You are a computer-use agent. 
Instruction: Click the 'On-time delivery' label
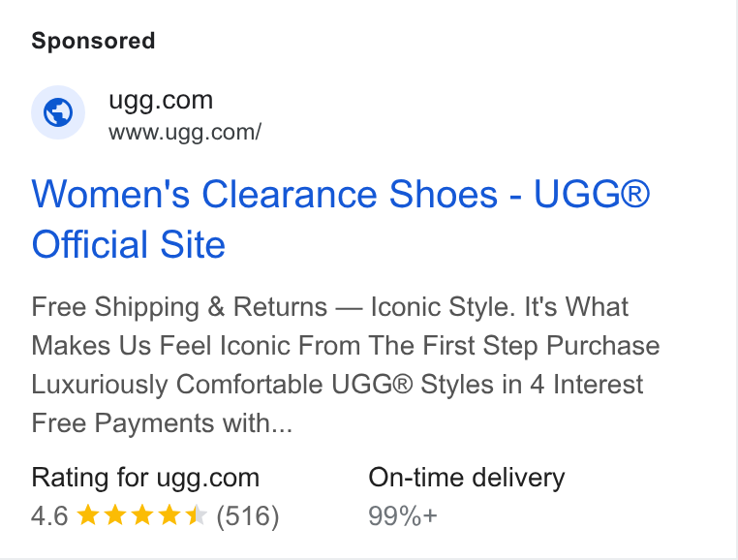[467, 478]
